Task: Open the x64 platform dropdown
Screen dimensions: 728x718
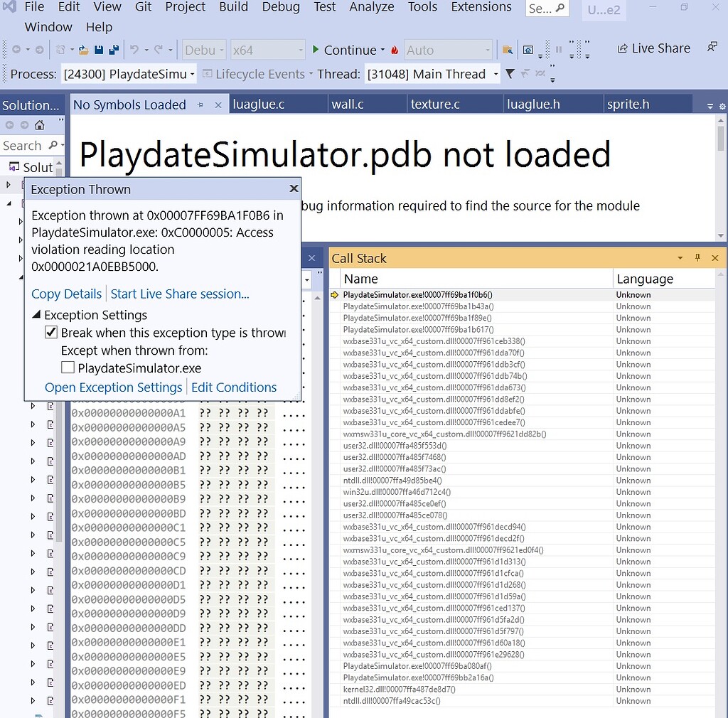Action: coord(267,50)
